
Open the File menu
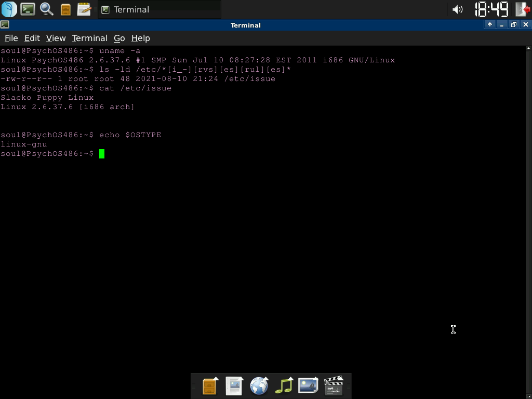click(x=11, y=38)
